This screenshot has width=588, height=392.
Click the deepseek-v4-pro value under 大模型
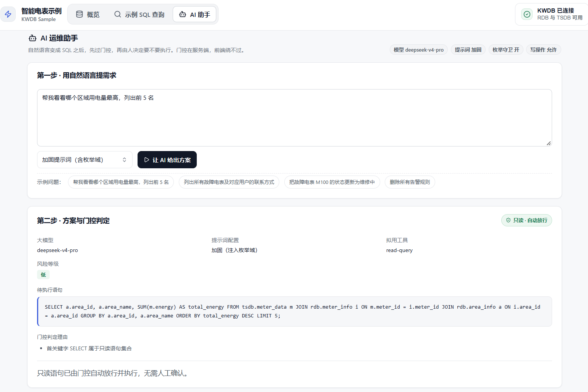57,250
